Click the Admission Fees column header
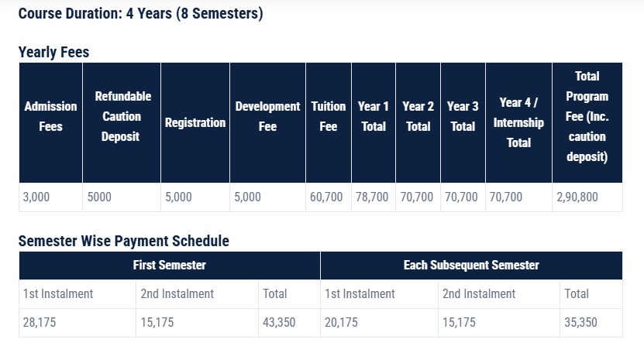This screenshot has height=360, width=644. [x=50, y=116]
